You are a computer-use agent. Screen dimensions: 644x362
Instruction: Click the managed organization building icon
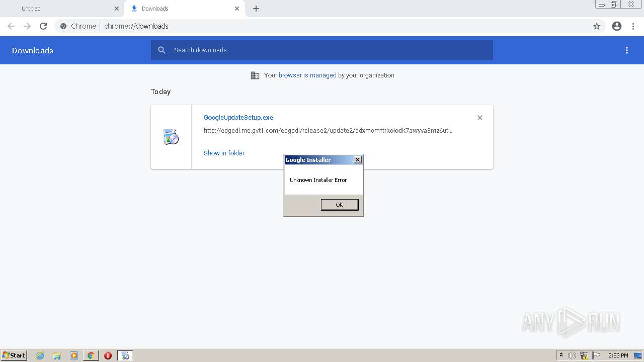point(255,75)
